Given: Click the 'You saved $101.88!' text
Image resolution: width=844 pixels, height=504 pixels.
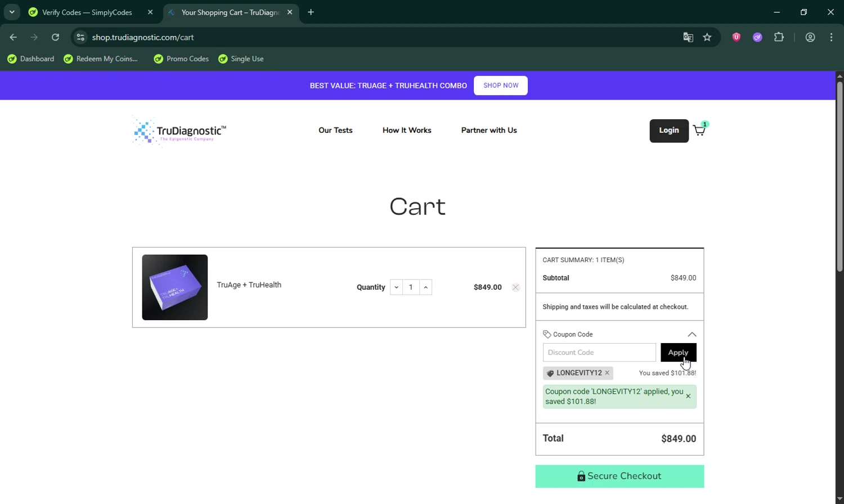Looking at the screenshot, I should click(x=667, y=373).
